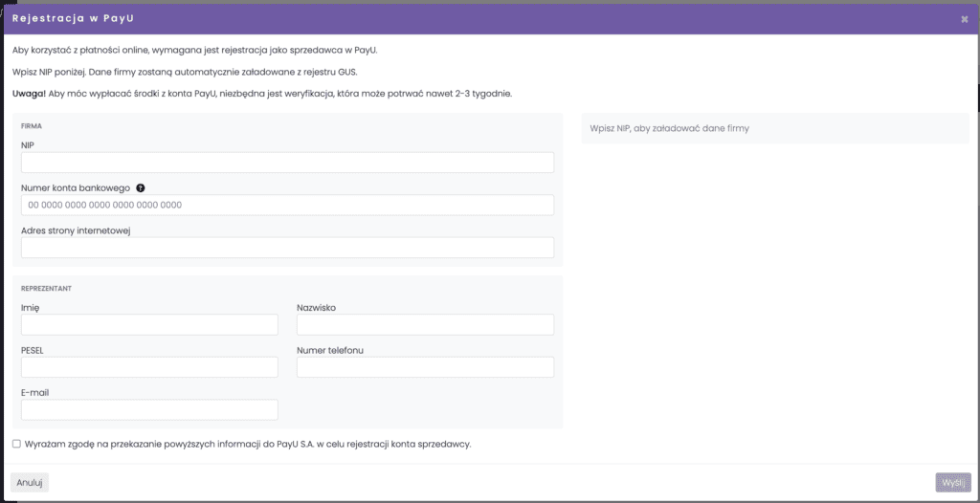Click the bank account number input field
Image resolution: width=980 pixels, height=503 pixels.
click(287, 205)
